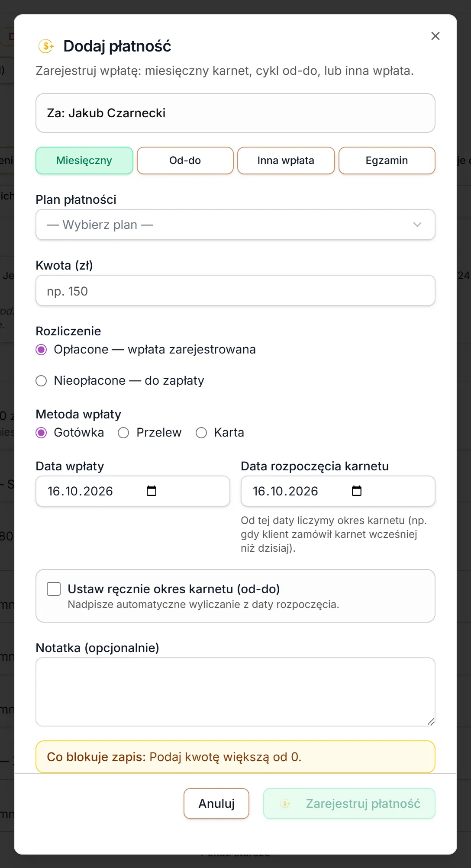Focus the Kwota (zł) input field

[235, 291]
